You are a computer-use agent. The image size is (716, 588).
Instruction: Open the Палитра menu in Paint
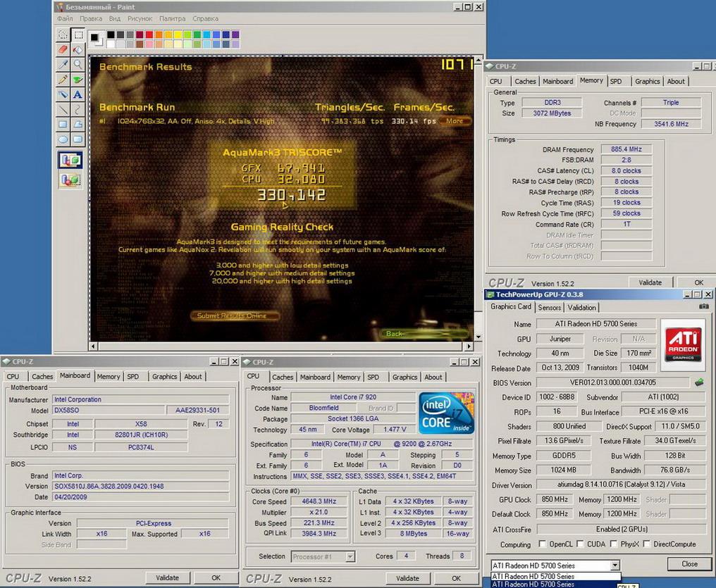coord(172,19)
